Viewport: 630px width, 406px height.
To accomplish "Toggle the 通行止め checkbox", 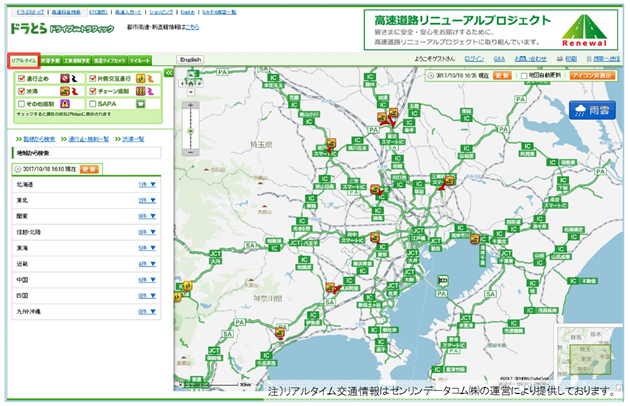I will point(22,77).
